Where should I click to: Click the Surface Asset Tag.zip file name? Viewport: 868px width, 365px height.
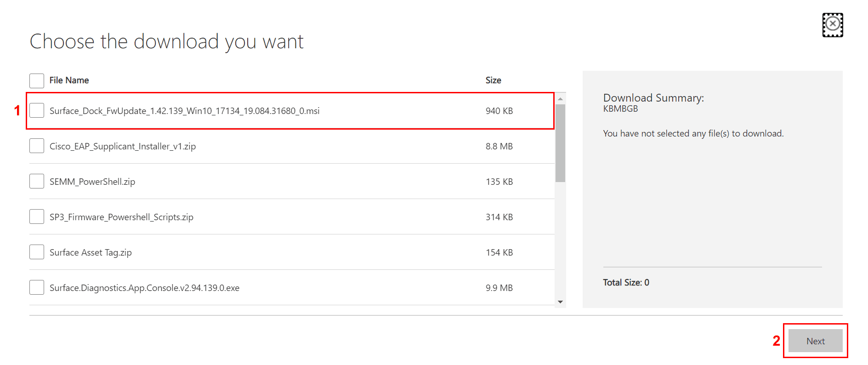click(91, 252)
